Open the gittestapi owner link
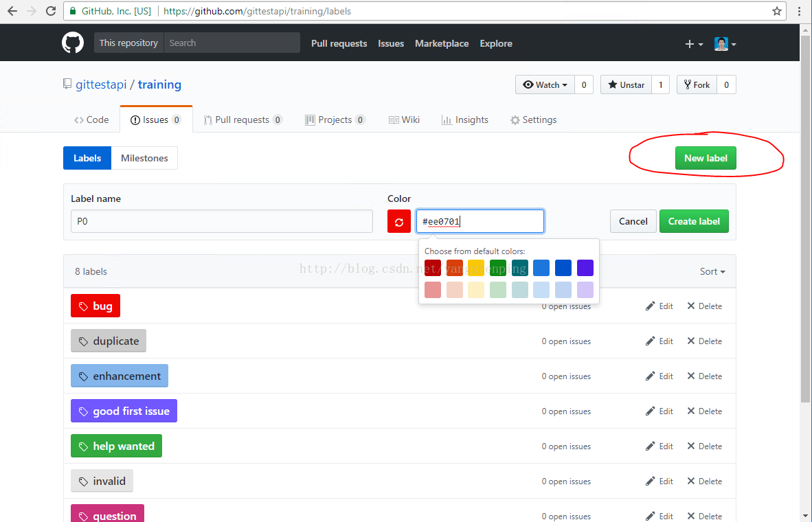812x522 pixels. pos(101,84)
